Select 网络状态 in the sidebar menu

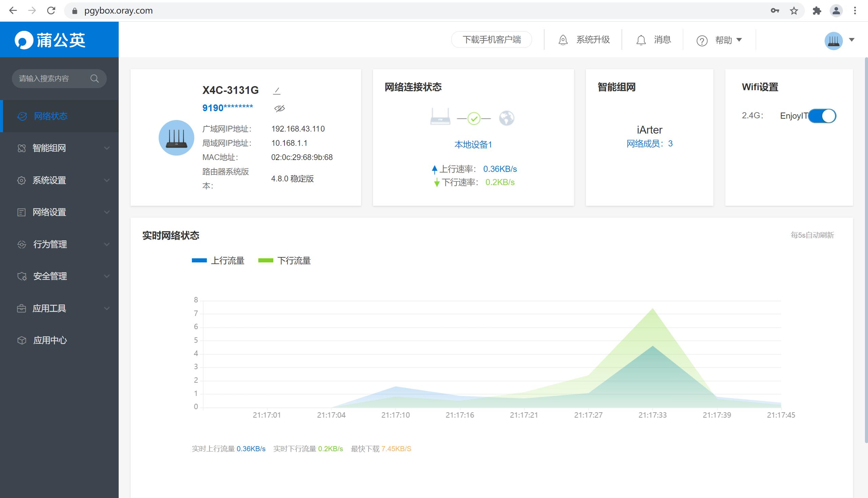pos(50,116)
